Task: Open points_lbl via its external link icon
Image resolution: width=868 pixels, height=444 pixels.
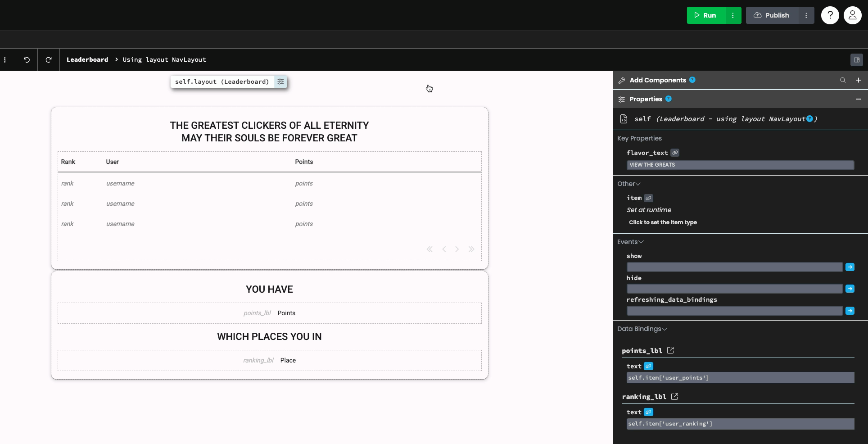Action: pyautogui.click(x=670, y=350)
